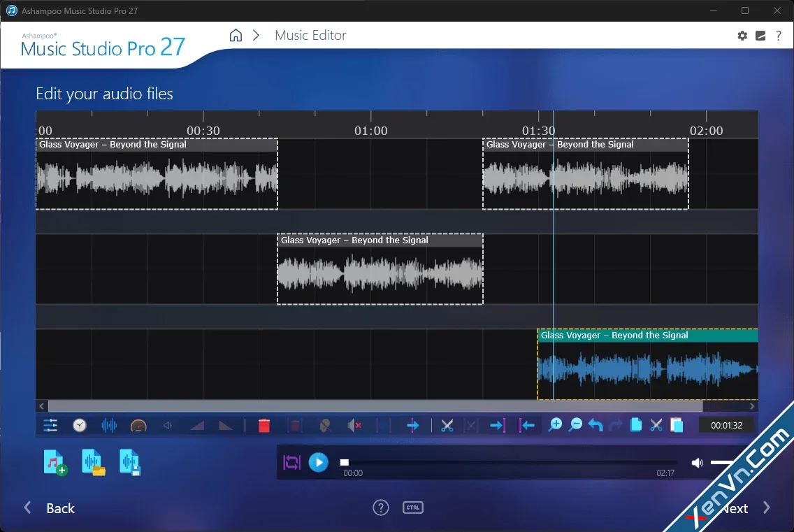Select the highlighted blue clip on track three

pos(648,364)
